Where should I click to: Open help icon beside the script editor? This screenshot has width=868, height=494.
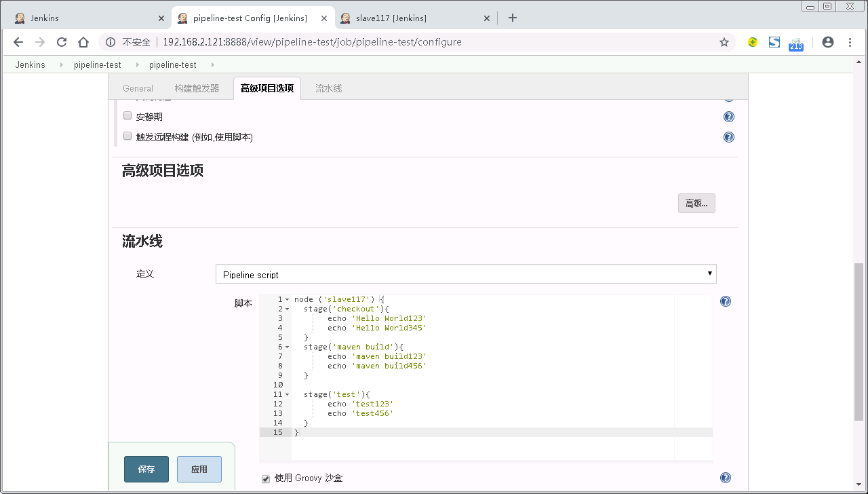click(x=726, y=302)
